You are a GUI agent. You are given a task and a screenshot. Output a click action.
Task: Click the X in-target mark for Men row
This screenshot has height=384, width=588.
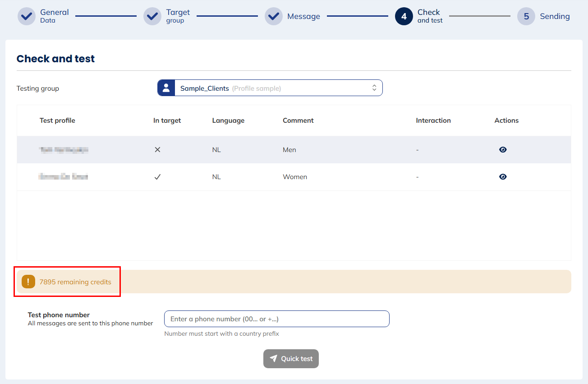[157, 150]
